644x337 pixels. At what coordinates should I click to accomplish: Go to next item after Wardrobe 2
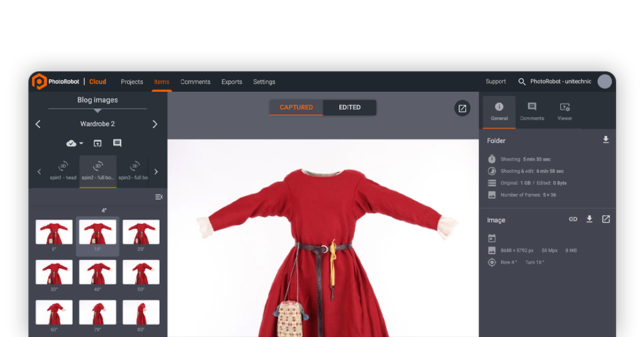pyautogui.click(x=155, y=124)
